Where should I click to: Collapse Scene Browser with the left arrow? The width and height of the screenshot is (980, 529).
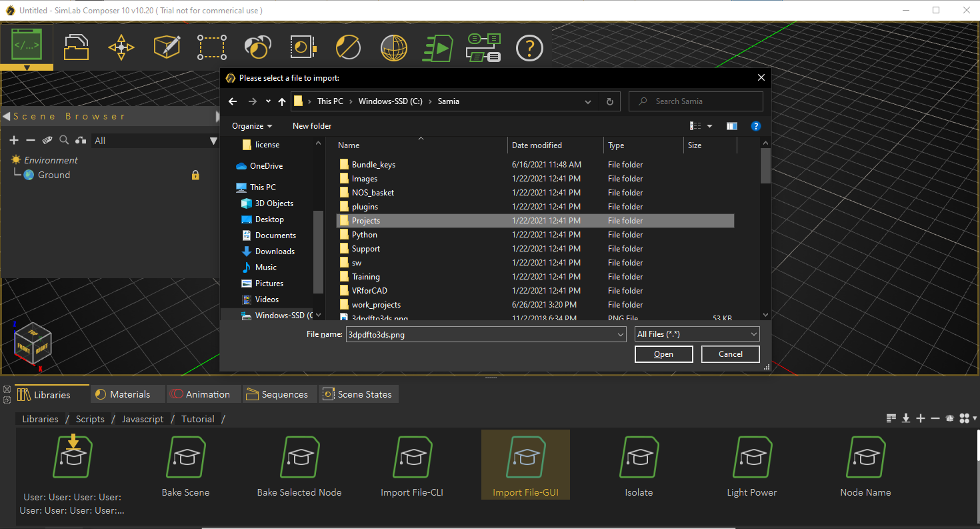6,117
